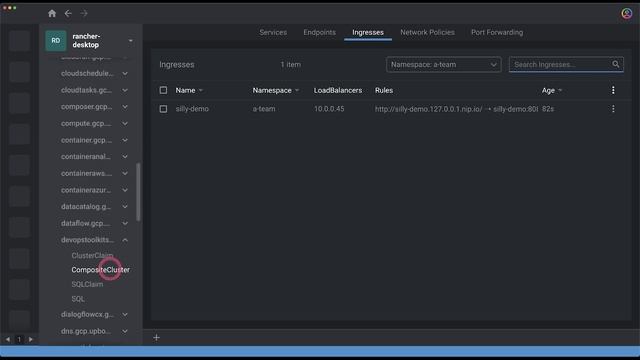Click the RD cluster badge icon
Viewport: 640px width, 360px height.
[x=56, y=40]
